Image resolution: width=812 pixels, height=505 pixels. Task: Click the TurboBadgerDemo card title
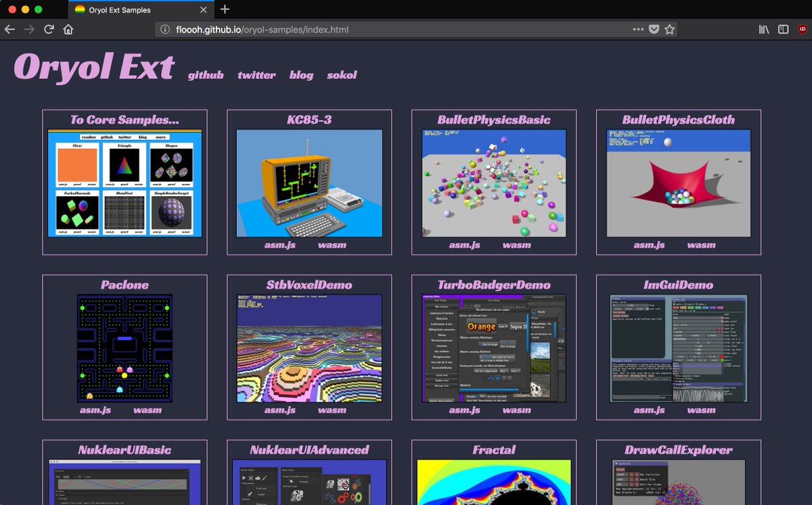[494, 285]
